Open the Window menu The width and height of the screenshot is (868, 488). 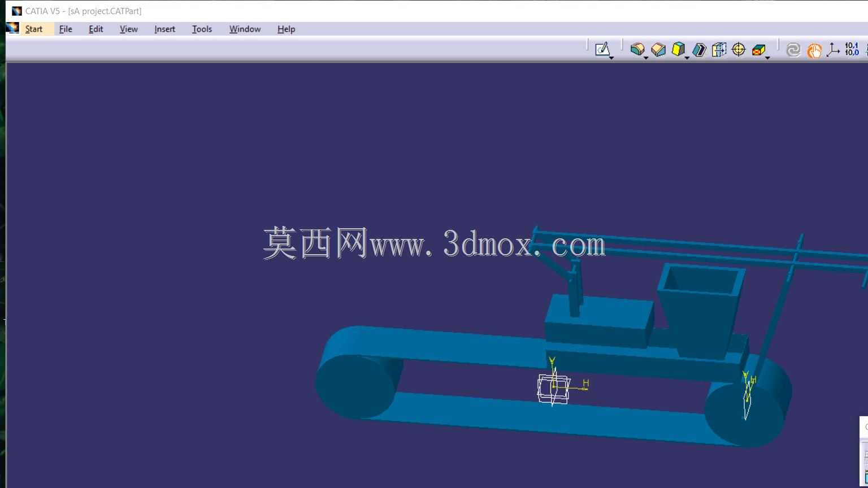245,29
